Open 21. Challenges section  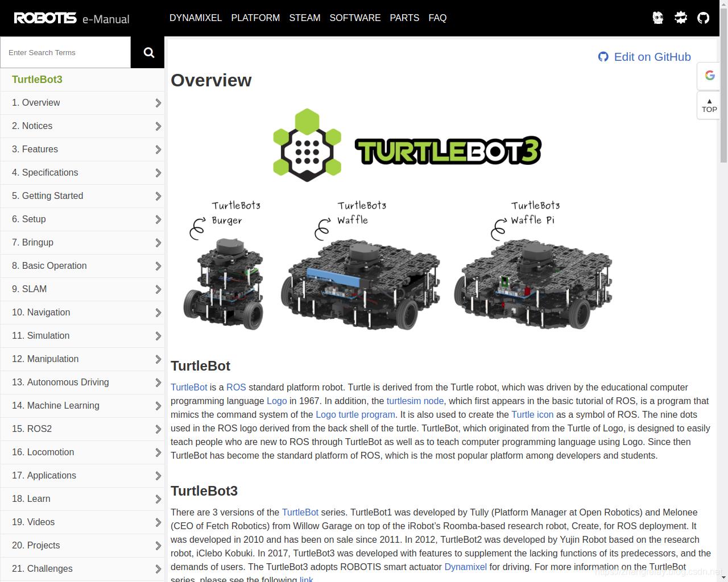tap(82, 569)
